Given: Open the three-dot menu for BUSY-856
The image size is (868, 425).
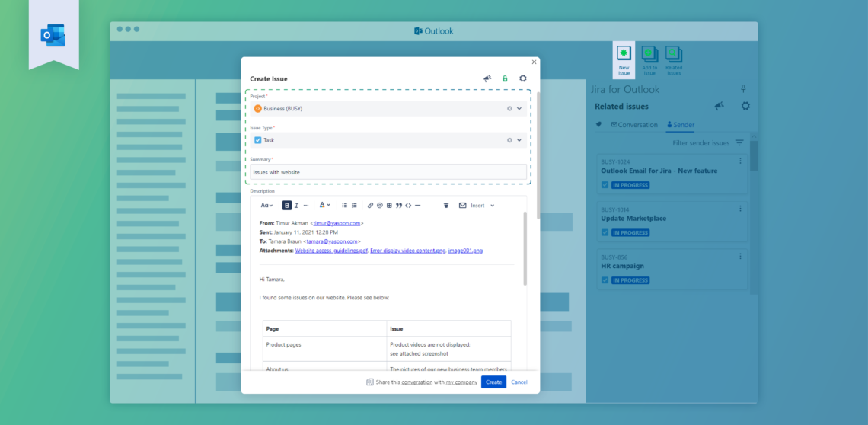Looking at the screenshot, I should [x=740, y=256].
